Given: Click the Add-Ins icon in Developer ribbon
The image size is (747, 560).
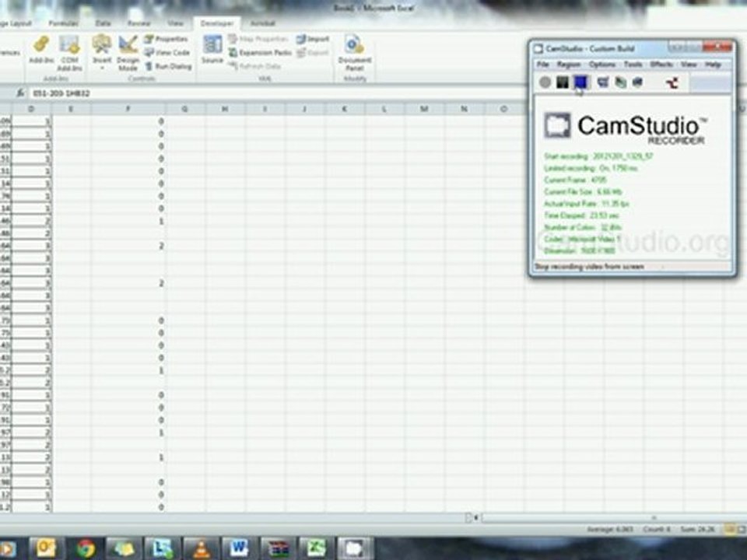Looking at the screenshot, I should point(41,50).
